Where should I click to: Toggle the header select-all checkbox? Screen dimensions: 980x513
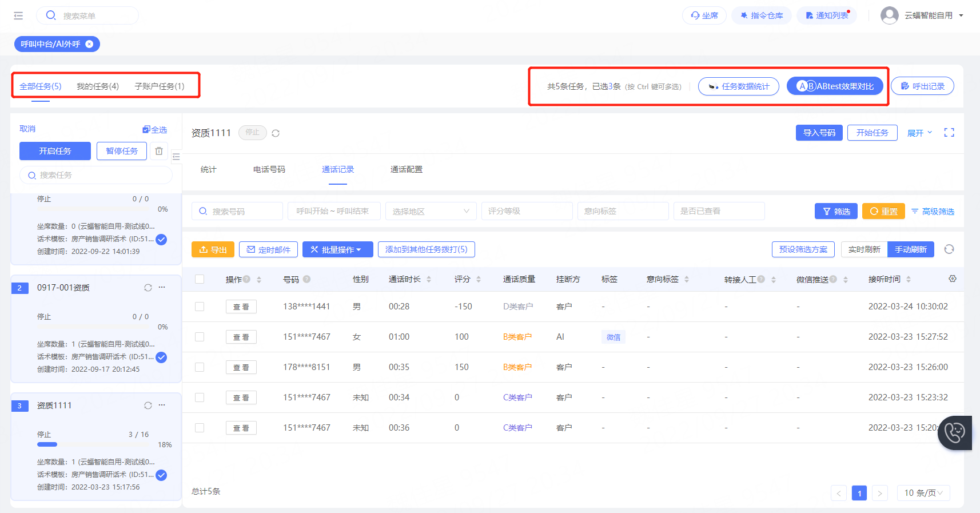tap(200, 279)
